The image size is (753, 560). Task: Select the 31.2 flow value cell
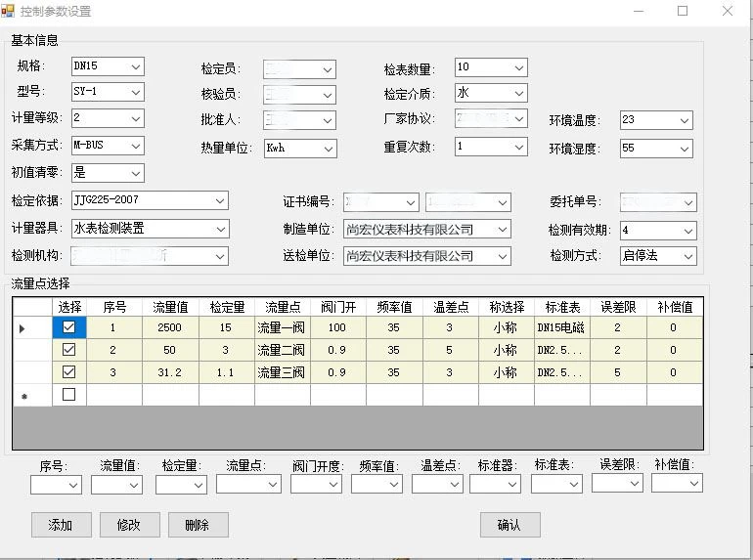[170, 372]
